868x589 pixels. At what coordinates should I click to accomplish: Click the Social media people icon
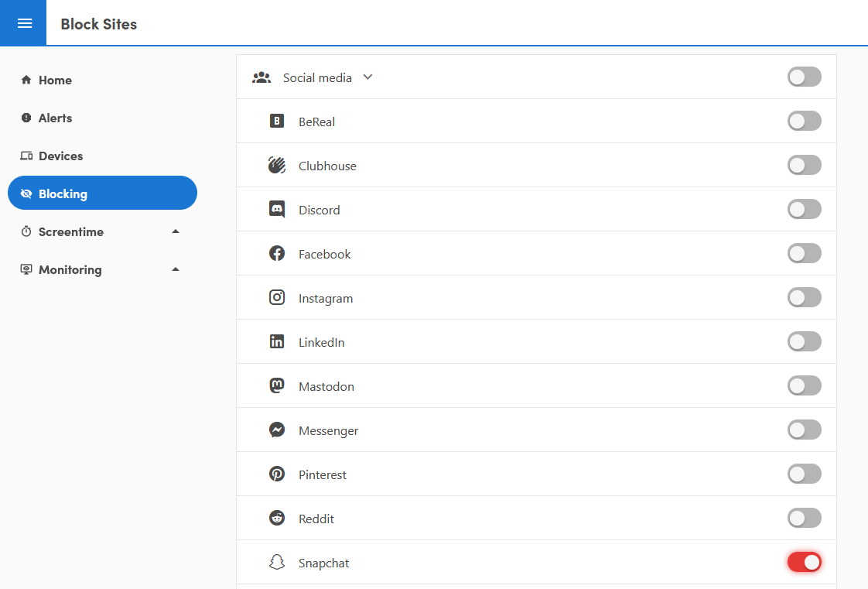pyautogui.click(x=261, y=77)
